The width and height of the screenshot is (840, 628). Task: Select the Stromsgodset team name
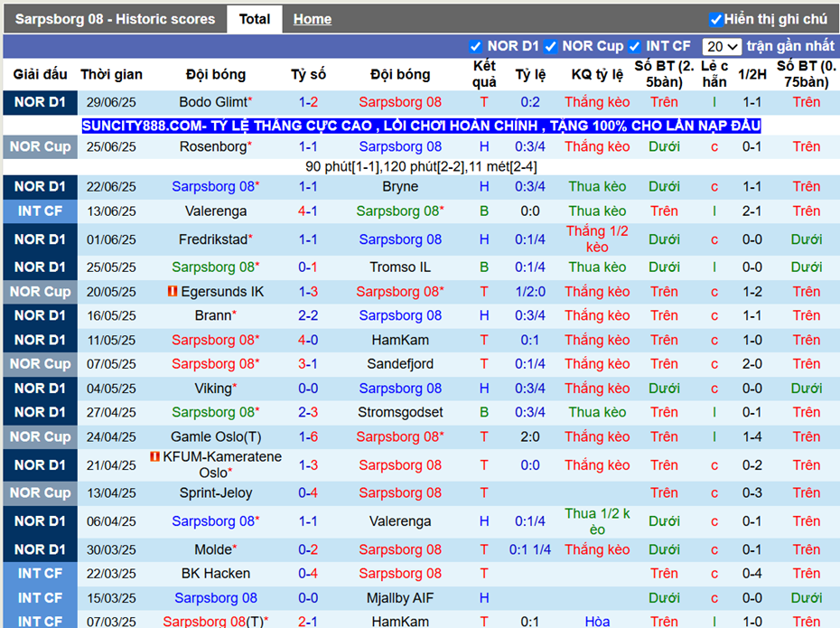click(x=400, y=412)
